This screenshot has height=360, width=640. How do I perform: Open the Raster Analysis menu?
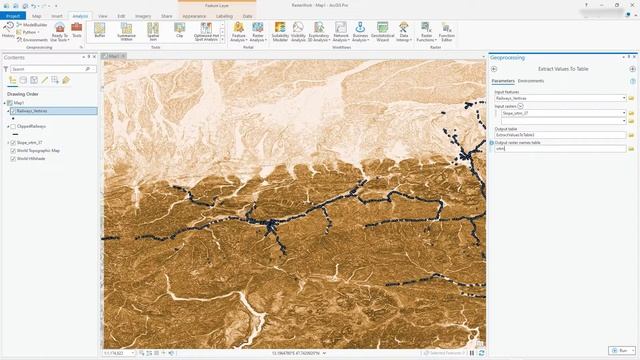pos(258,32)
